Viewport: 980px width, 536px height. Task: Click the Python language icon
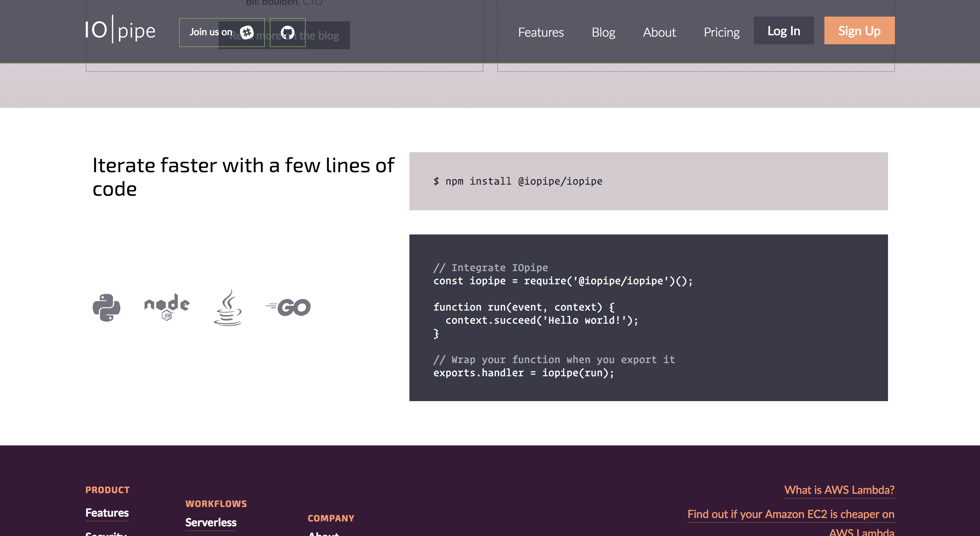(107, 307)
